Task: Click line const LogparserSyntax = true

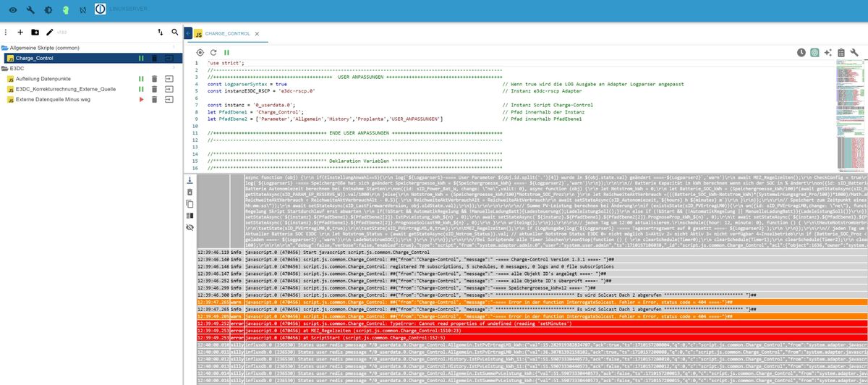Action: coord(246,84)
